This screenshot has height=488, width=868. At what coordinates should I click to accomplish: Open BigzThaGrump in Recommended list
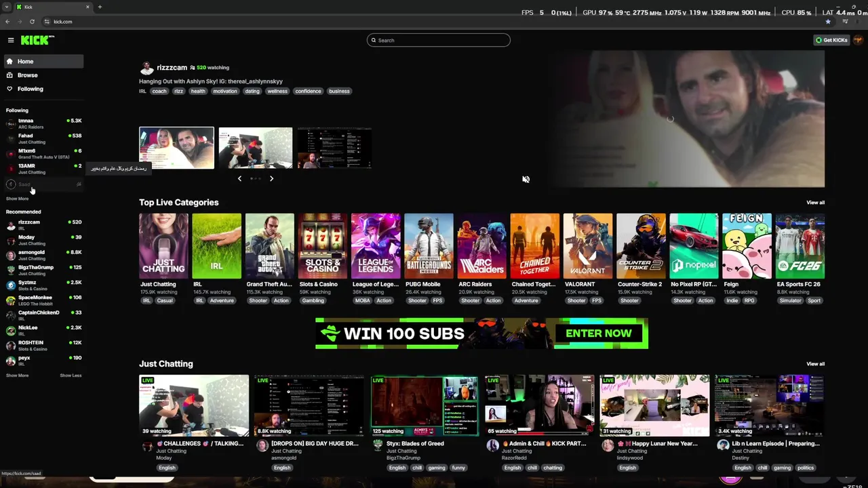[x=44, y=270]
